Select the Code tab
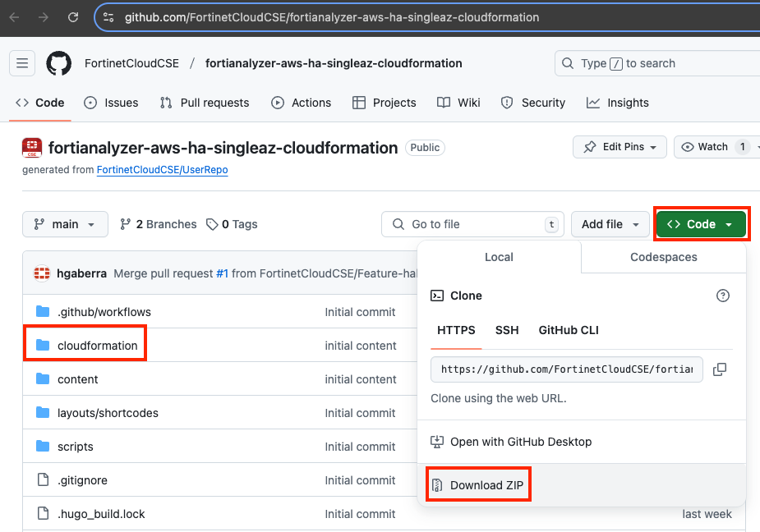The height and width of the screenshot is (532, 760). (x=40, y=103)
